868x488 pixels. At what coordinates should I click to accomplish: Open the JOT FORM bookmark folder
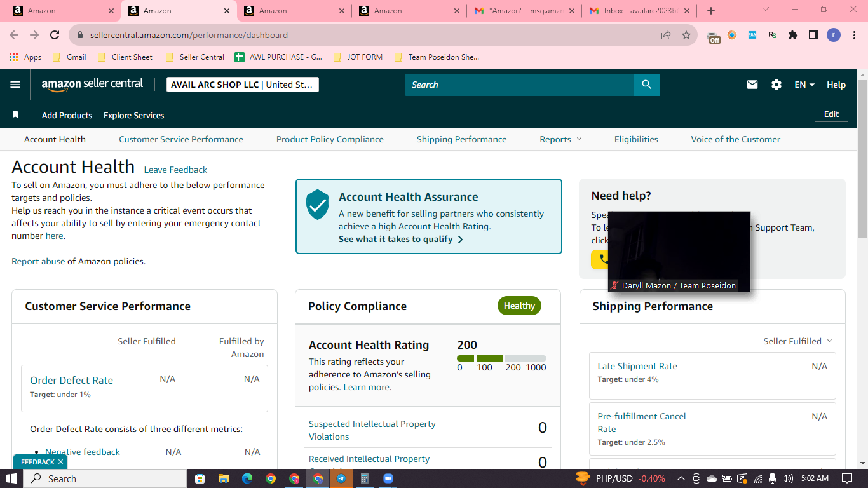tap(358, 57)
